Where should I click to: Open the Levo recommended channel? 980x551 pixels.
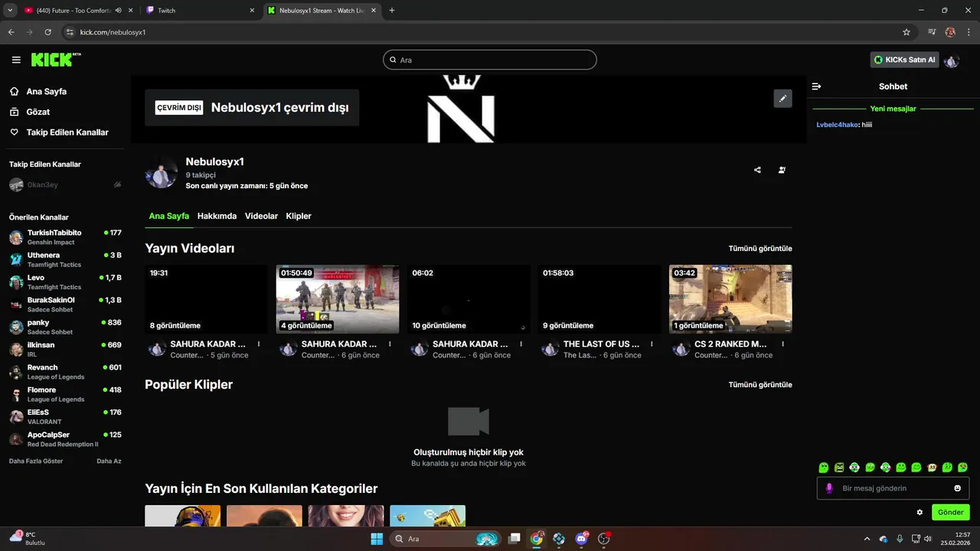tap(65, 282)
